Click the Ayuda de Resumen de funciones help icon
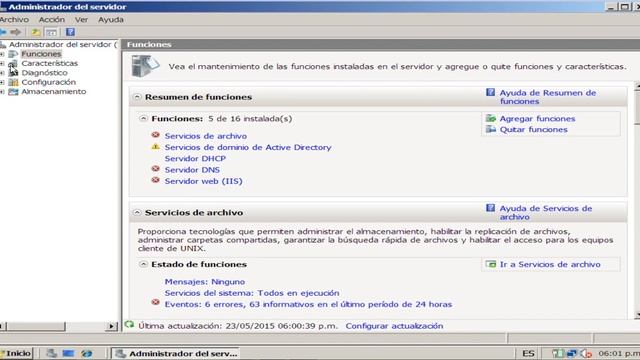 (x=490, y=93)
